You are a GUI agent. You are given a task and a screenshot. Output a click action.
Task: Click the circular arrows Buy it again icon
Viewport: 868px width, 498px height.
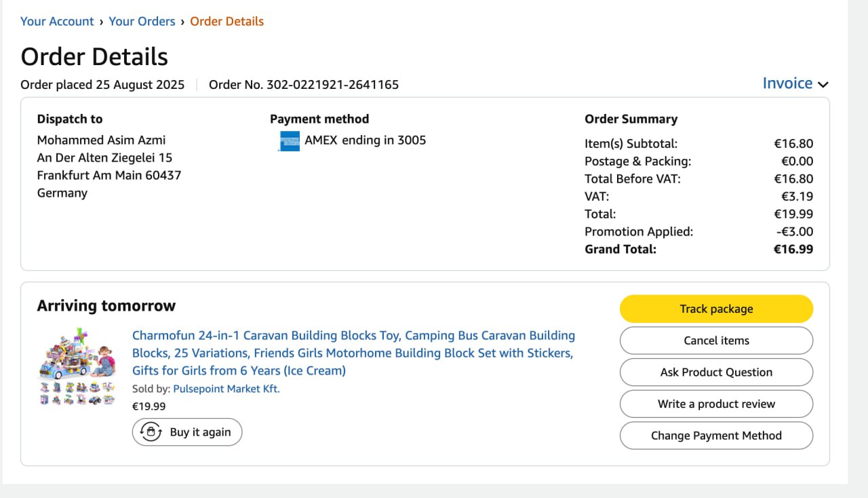151,432
